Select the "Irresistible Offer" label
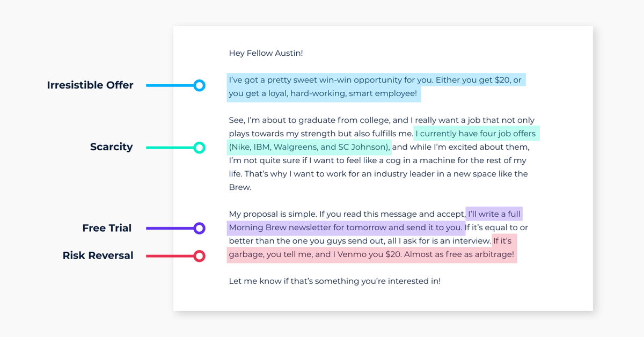The height and width of the screenshot is (337, 644). coord(90,85)
